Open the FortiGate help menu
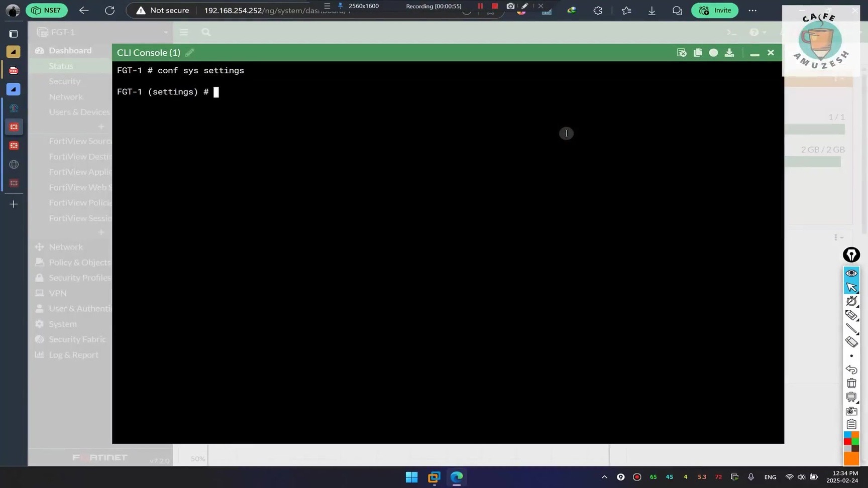Viewport: 868px width, 488px height. pos(757,32)
